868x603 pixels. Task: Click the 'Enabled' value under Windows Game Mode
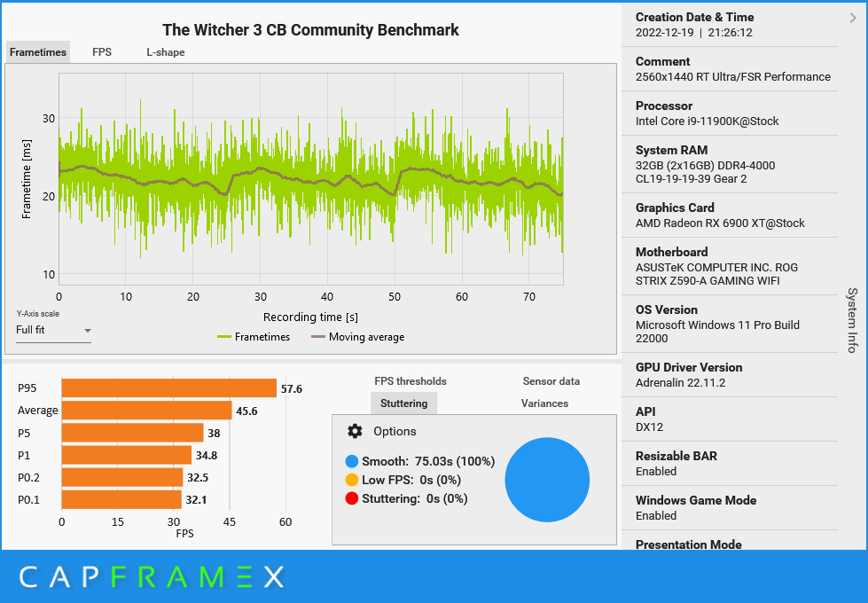coord(656,515)
